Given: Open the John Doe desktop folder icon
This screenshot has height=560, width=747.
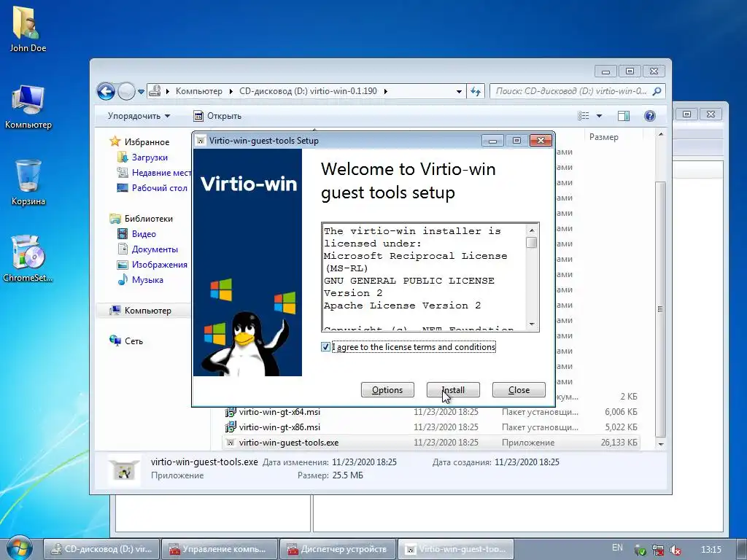Looking at the screenshot, I should [28, 28].
